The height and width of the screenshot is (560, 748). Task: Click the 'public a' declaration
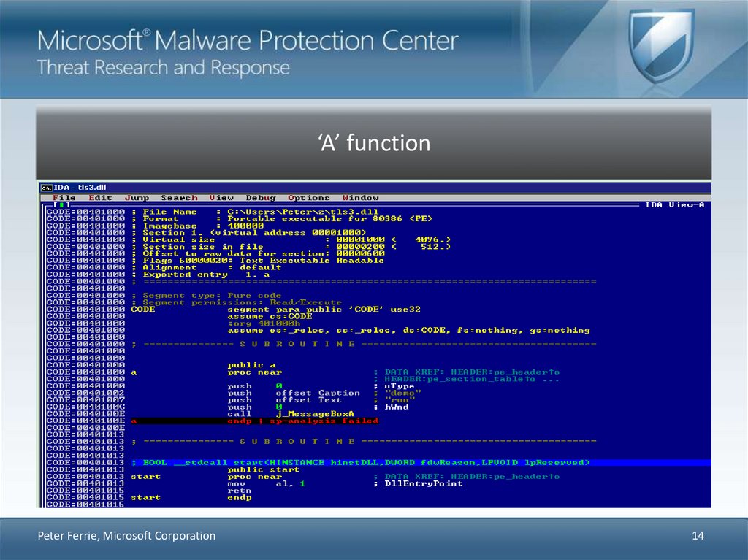[251, 365]
